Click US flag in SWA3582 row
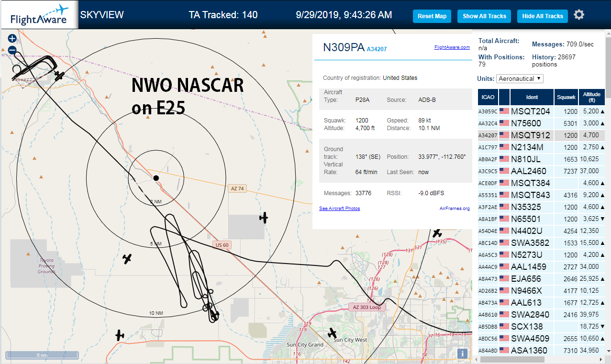The image size is (611, 364). [504, 243]
